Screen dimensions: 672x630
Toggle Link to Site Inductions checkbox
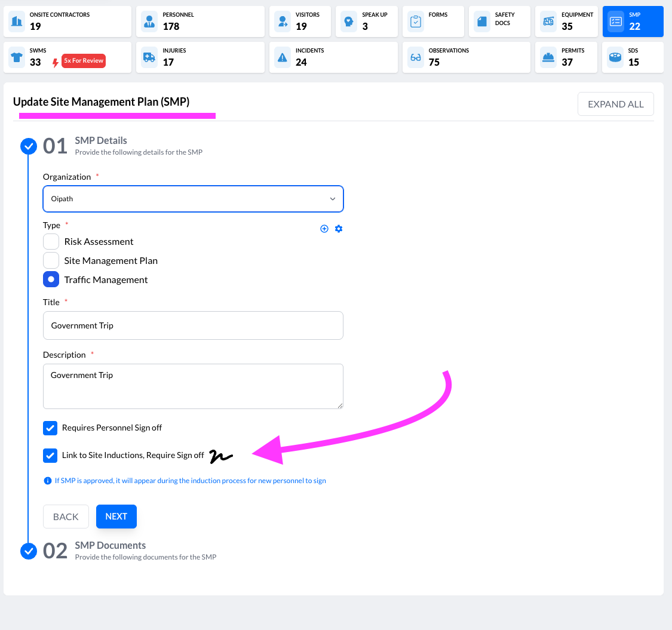(50, 455)
